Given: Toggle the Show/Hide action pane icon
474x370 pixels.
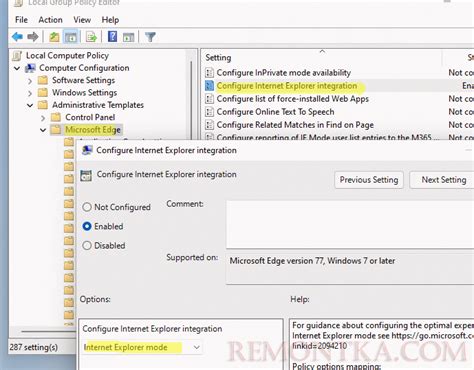Looking at the screenshot, I should pyautogui.click(x=128, y=37).
